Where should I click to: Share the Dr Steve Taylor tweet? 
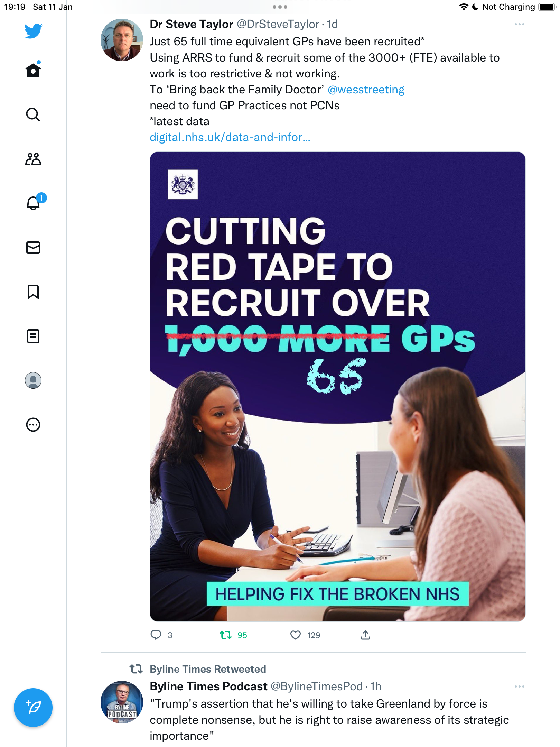coord(365,635)
